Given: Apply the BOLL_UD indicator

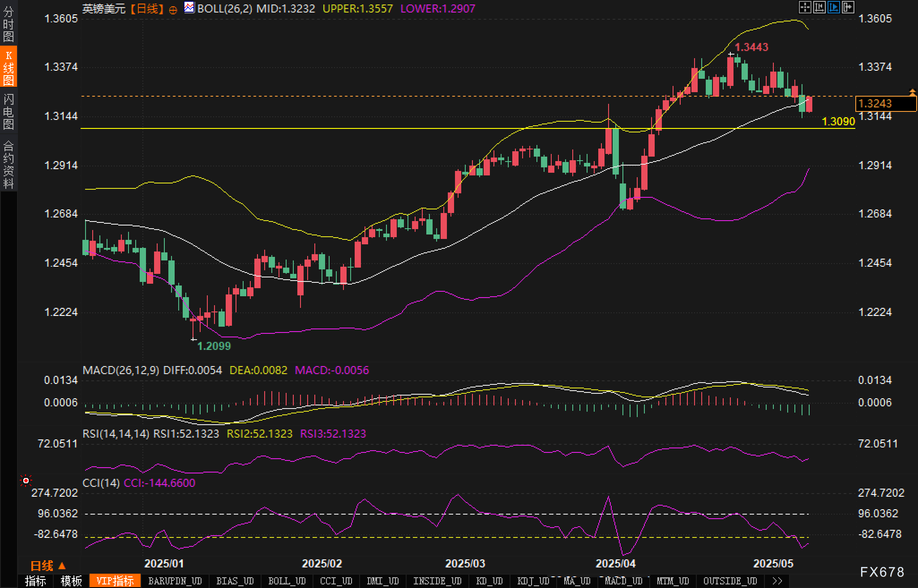Looking at the screenshot, I should tap(287, 581).
